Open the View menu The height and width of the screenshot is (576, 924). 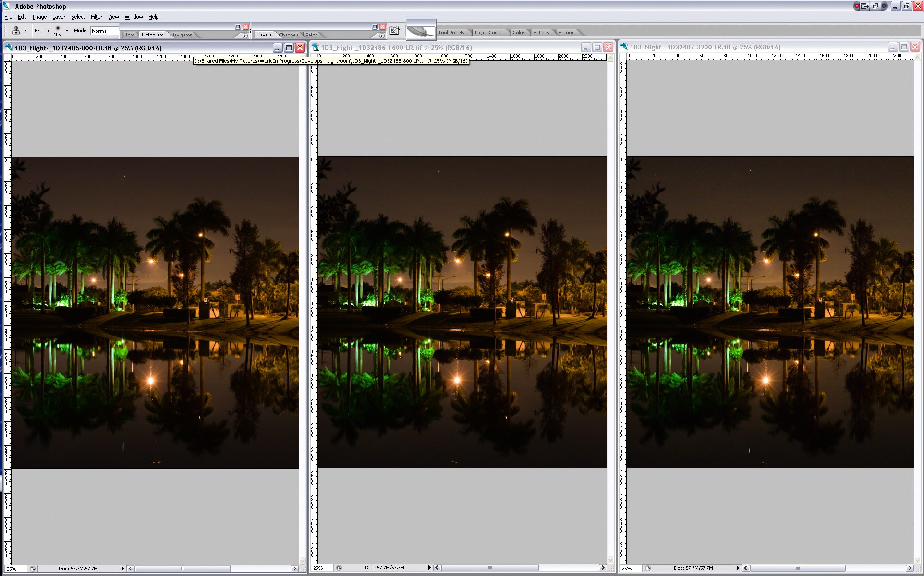click(113, 17)
